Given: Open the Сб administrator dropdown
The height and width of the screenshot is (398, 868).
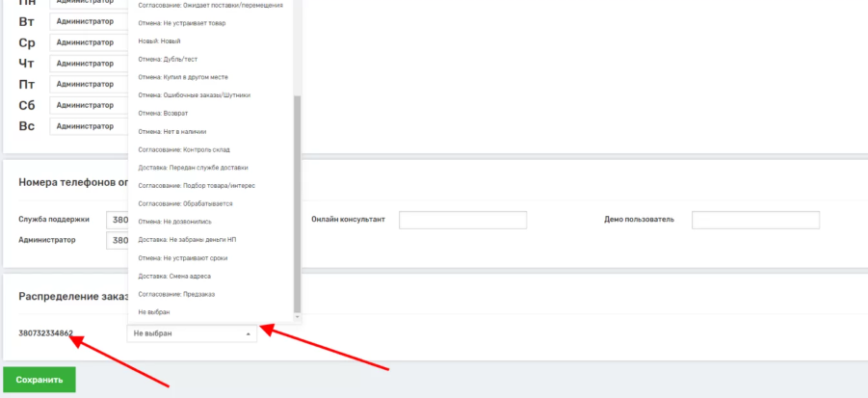Looking at the screenshot, I should pos(89,105).
